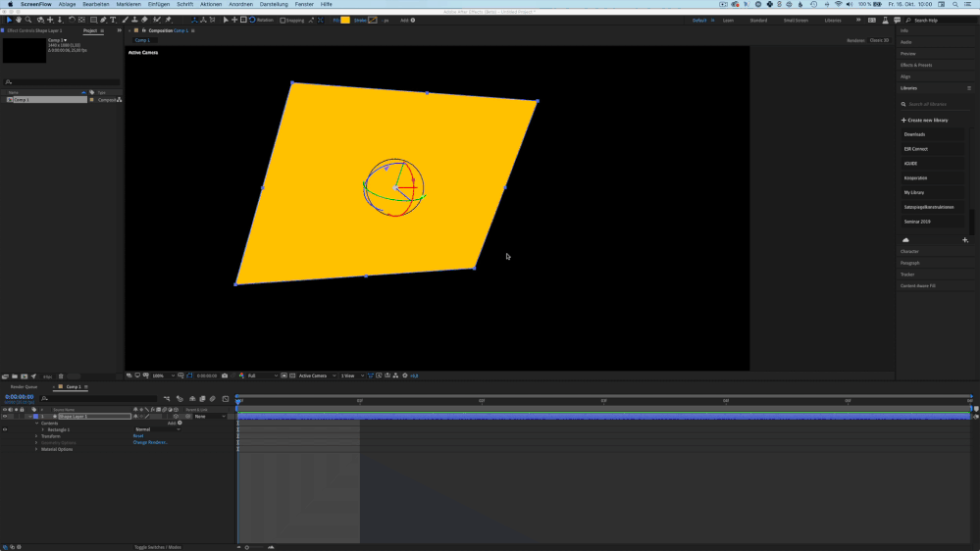
Task: Click the Search Help input field
Action: point(941,20)
